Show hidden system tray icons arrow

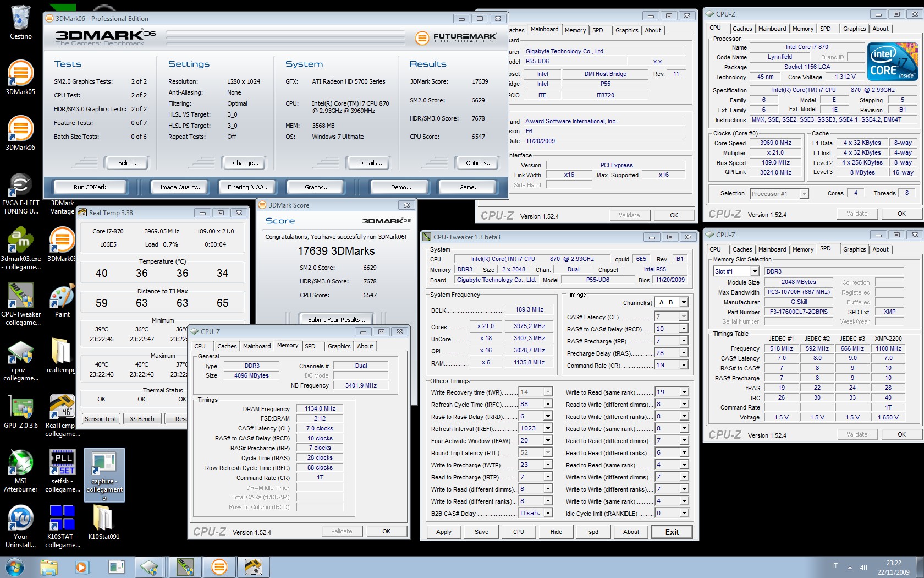[x=850, y=568]
